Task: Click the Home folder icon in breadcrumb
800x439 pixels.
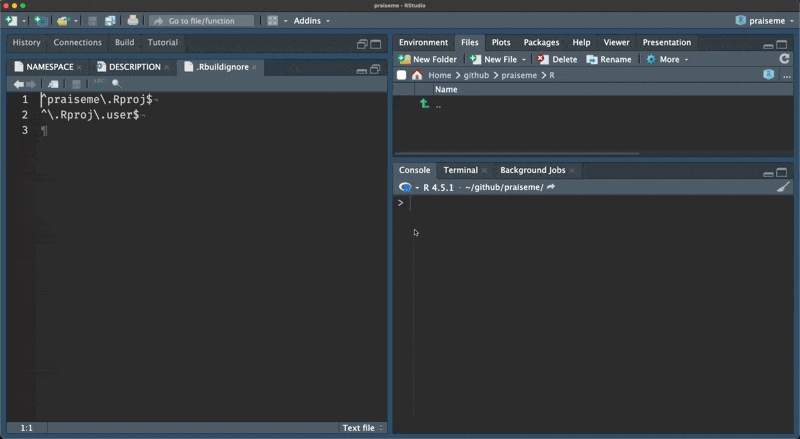Action: click(417, 75)
